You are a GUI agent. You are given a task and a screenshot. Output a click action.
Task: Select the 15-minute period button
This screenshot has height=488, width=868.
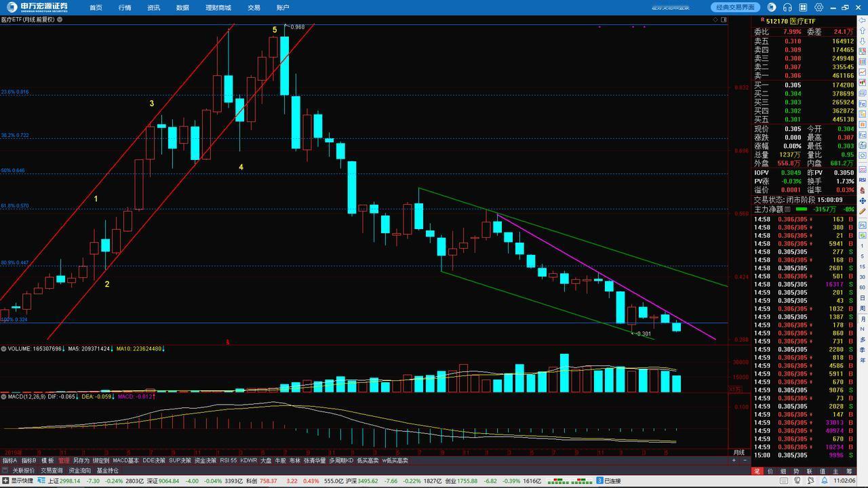click(x=863, y=266)
